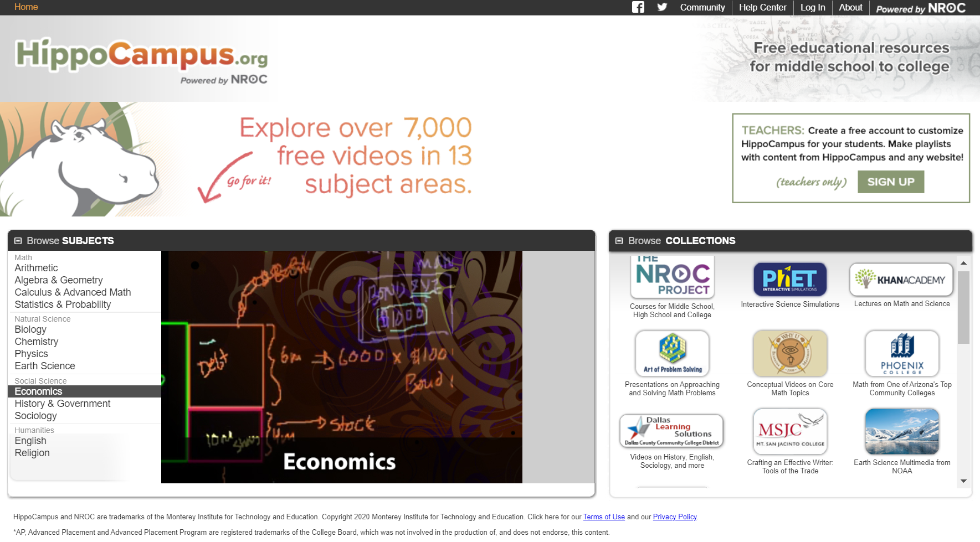This screenshot has width=980, height=542.
Task: Select History & Government subject
Action: pos(63,404)
